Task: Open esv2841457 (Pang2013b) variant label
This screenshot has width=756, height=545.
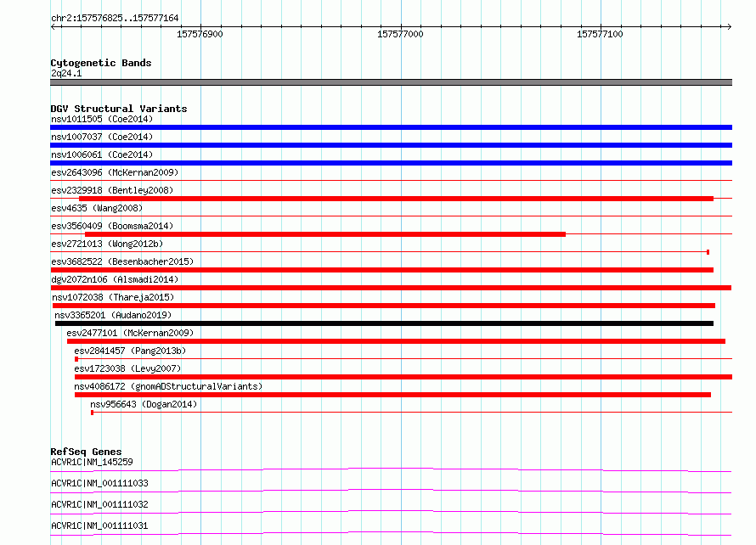Action: [x=130, y=351]
